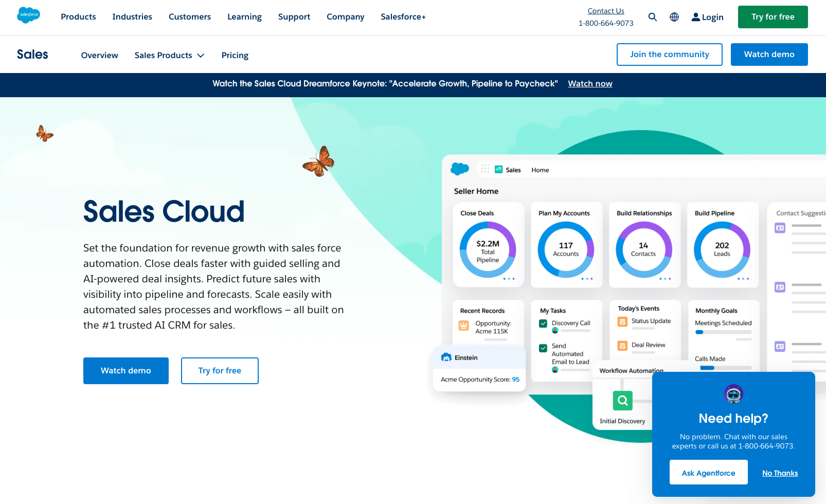Click the Salesforce cloud logo
Image resolution: width=826 pixels, height=504 pixels.
(x=28, y=15)
